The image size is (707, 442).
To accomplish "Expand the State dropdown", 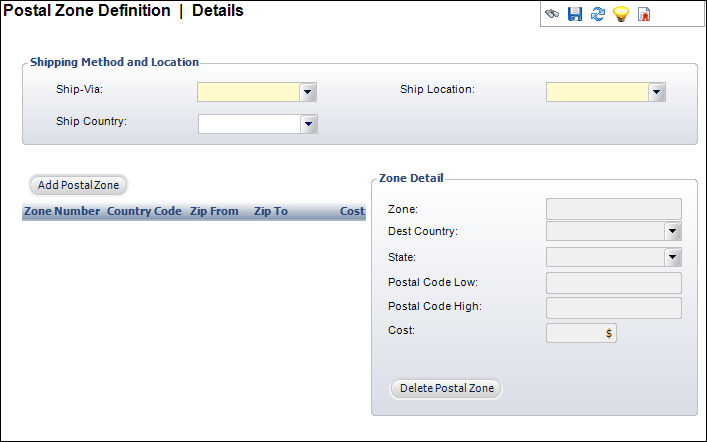I will (673, 257).
